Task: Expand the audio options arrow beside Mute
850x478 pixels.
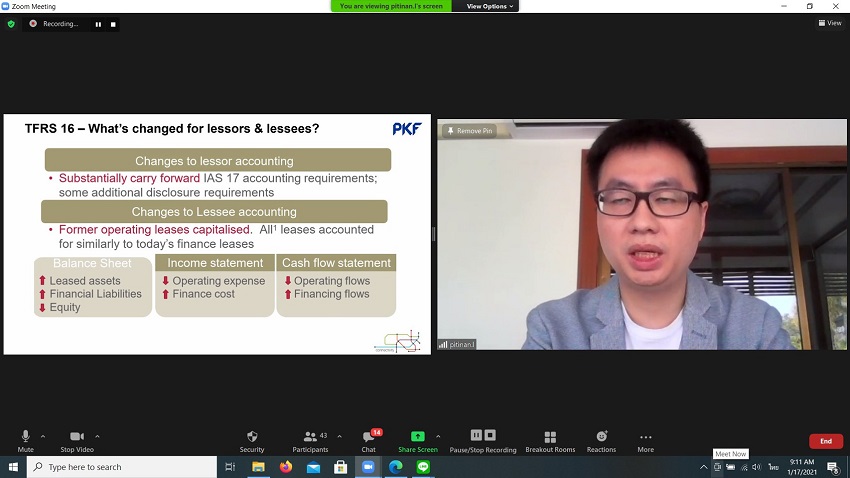Action: tap(43, 436)
